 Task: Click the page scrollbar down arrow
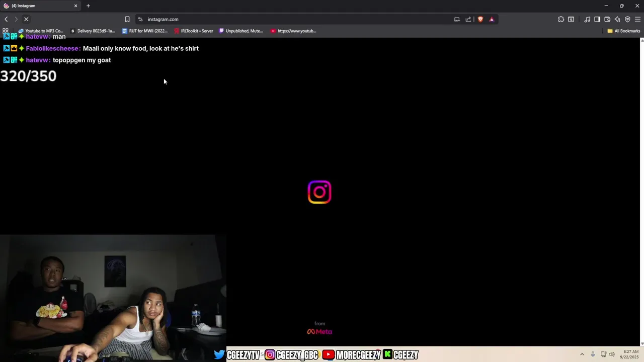click(x=641, y=343)
